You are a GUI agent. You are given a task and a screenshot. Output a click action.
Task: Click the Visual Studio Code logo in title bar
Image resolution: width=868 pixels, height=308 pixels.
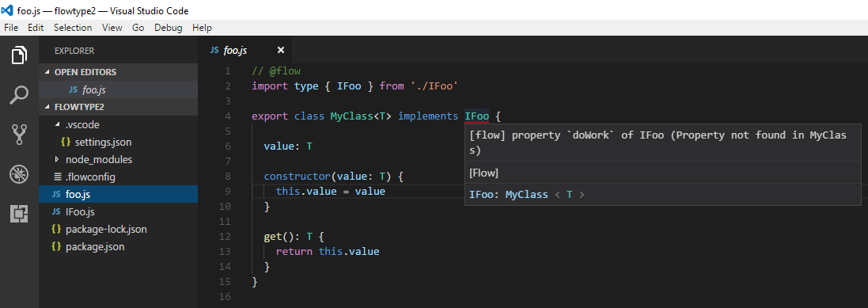tap(7, 10)
